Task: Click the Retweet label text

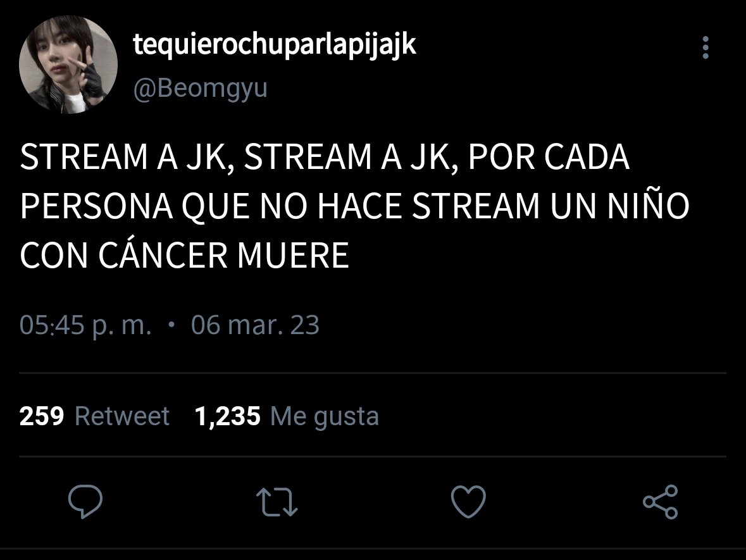Action: tap(121, 416)
